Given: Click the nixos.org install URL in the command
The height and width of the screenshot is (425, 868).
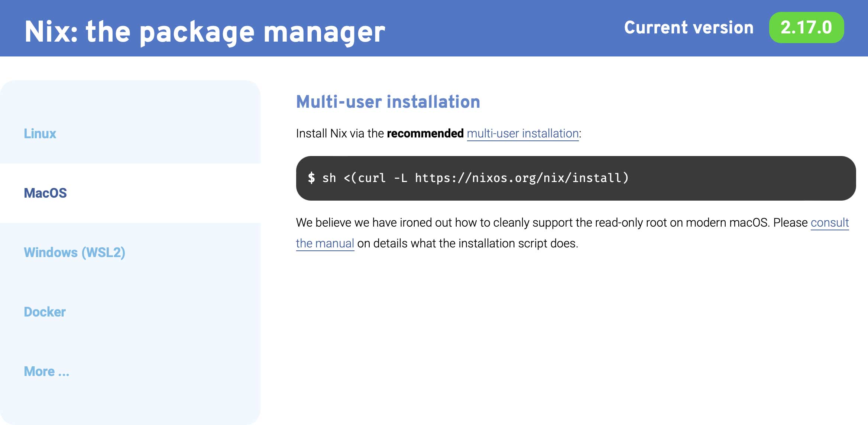Looking at the screenshot, I should point(520,178).
